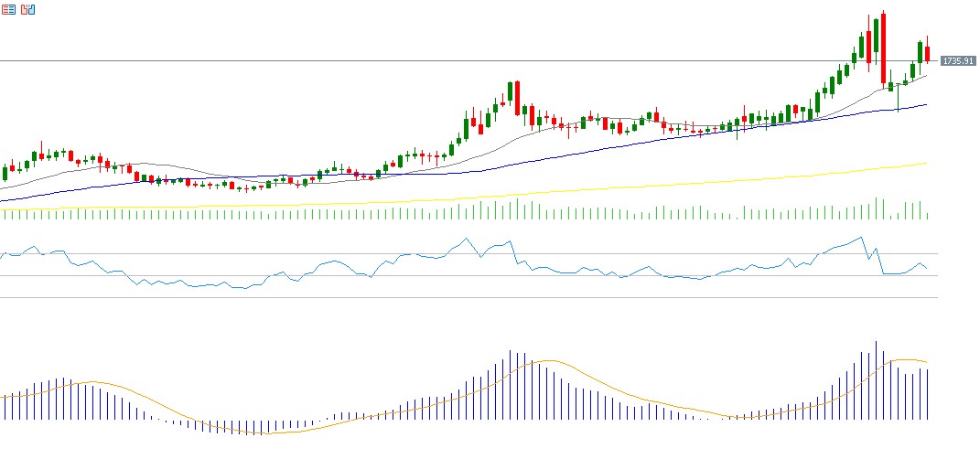Click the tallest MACD histogram bar at right
The width and height of the screenshot is (980, 459).
tap(876, 384)
